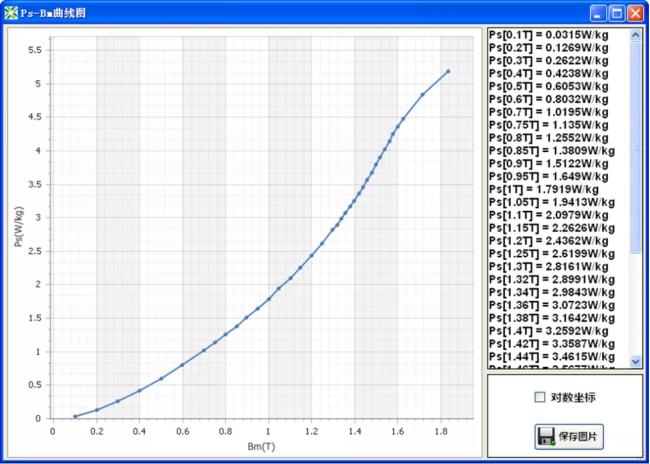Click the floppy disk save icon
This screenshot has width=650, height=464.
[547, 436]
